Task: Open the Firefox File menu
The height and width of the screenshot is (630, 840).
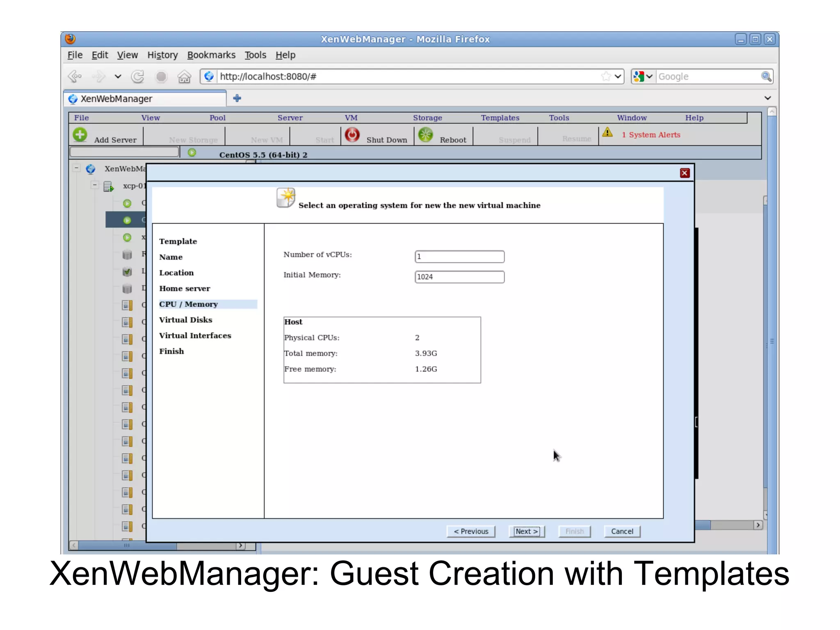Action: 75,55
